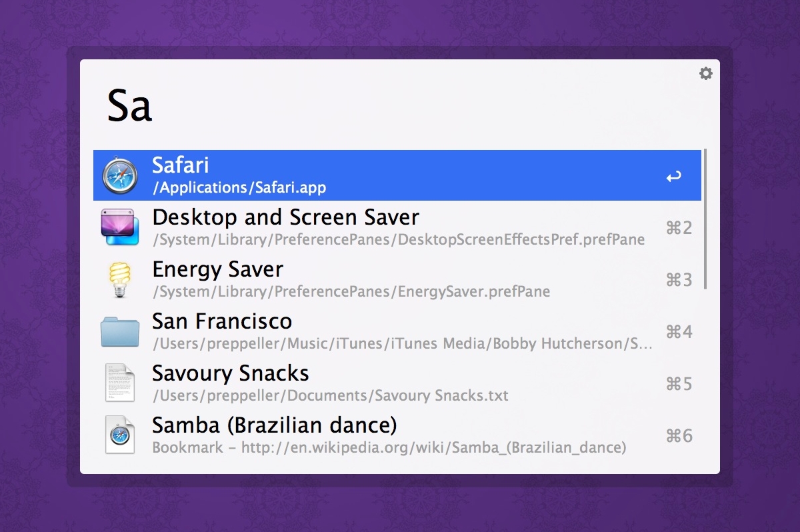Click the search field containing "Sa"

(400, 105)
